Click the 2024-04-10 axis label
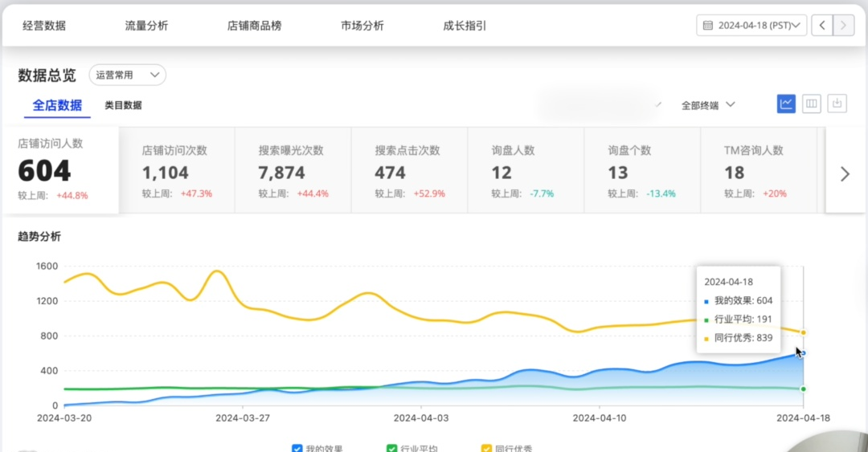Viewport: 868px width, 452px height. [x=600, y=418]
